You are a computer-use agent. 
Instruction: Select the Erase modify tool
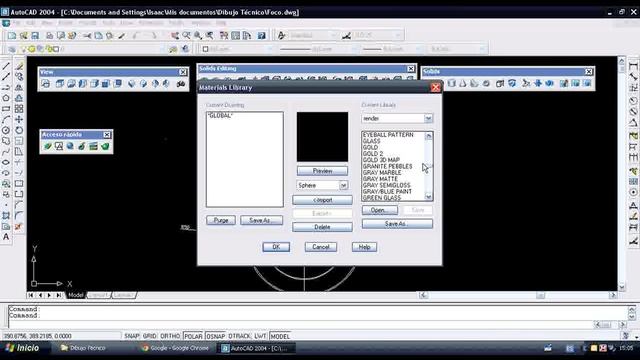19,66
